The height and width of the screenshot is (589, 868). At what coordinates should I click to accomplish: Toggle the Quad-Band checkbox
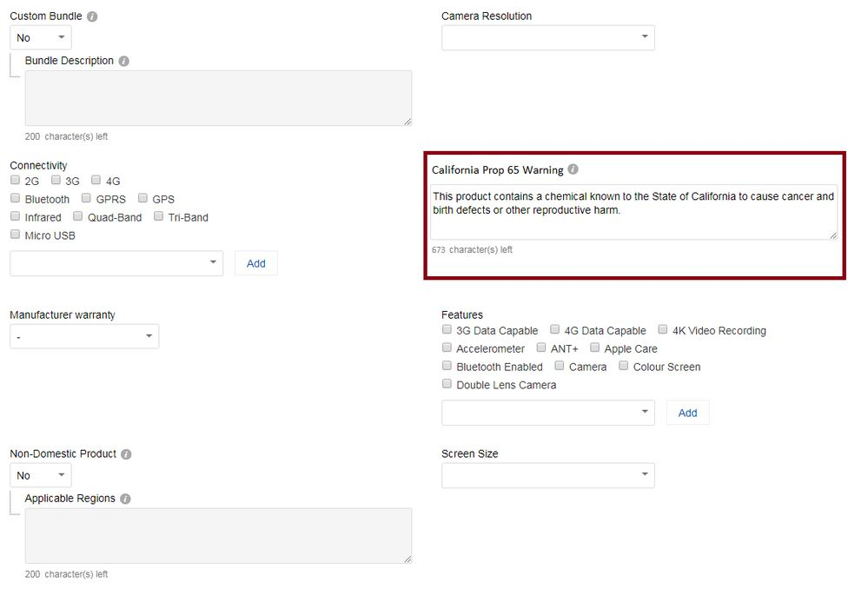[77, 216]
